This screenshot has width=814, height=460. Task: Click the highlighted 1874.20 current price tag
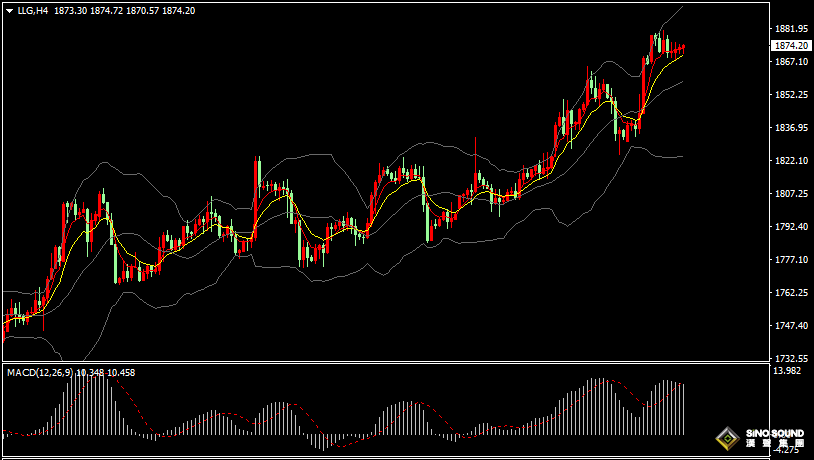coord(791,46)
